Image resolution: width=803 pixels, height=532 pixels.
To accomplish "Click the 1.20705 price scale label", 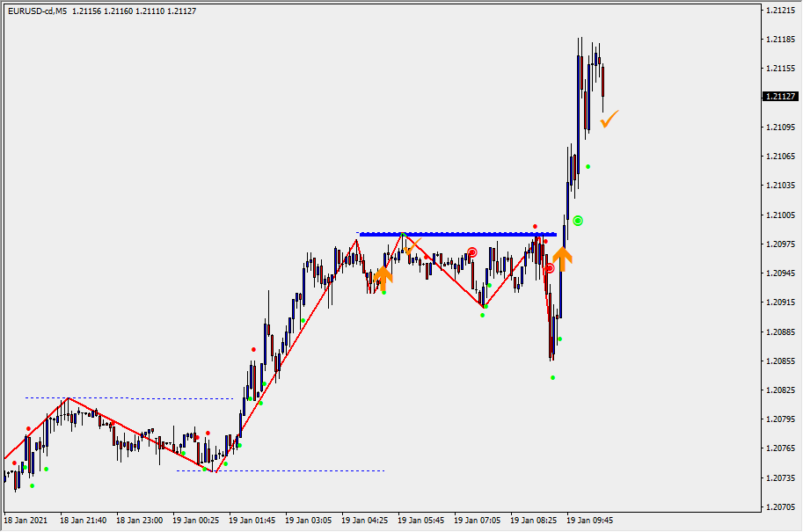I will tap(780, 507).
